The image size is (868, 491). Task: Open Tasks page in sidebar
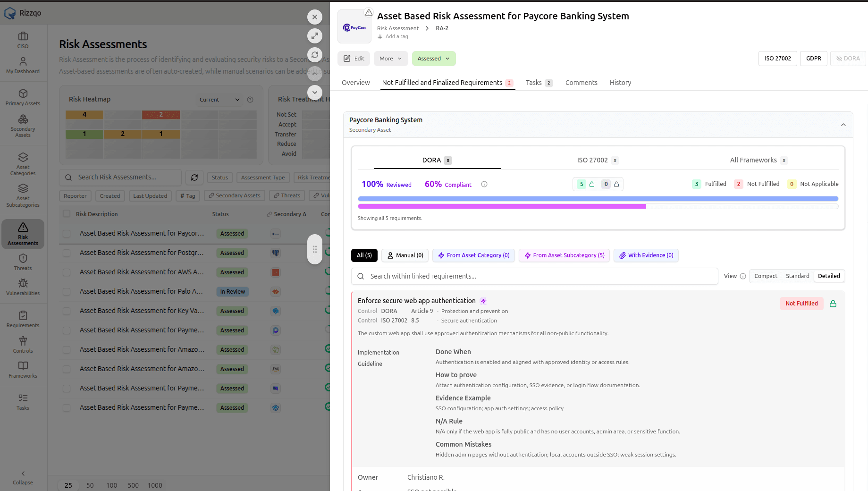pos(23,402)
